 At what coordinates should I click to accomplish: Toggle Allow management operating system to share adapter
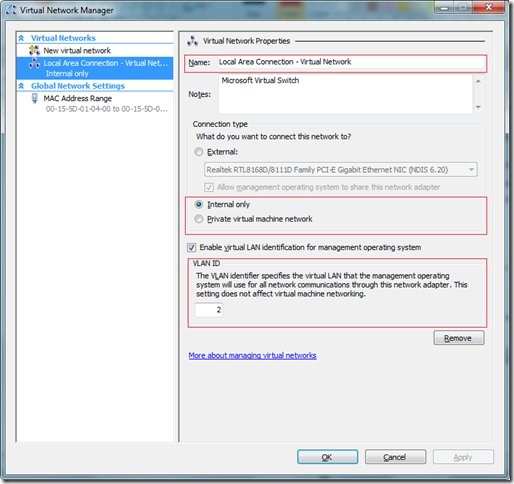coord(209,187)
